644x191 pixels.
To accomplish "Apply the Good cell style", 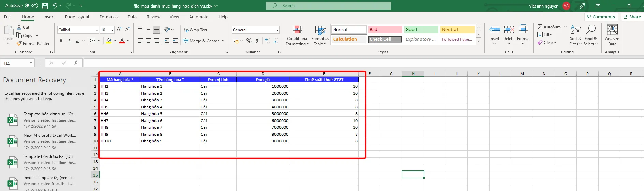I will 421,30.
